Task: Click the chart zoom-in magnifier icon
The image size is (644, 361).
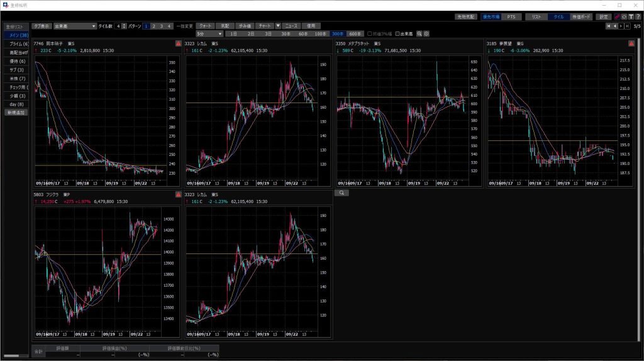Action: pyautogui.click(x=419, y=33)
